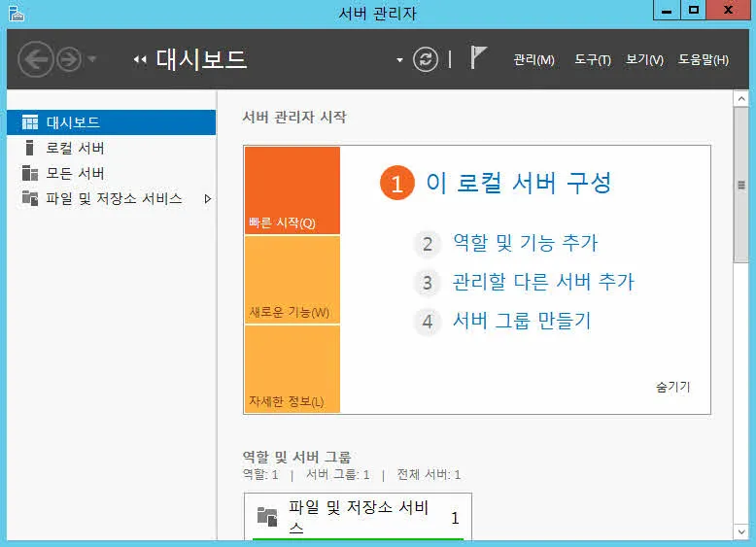Click the 이 로컬 서버 구성 link
The height and width of the screenshot is (547, 756).
(518, 183)
